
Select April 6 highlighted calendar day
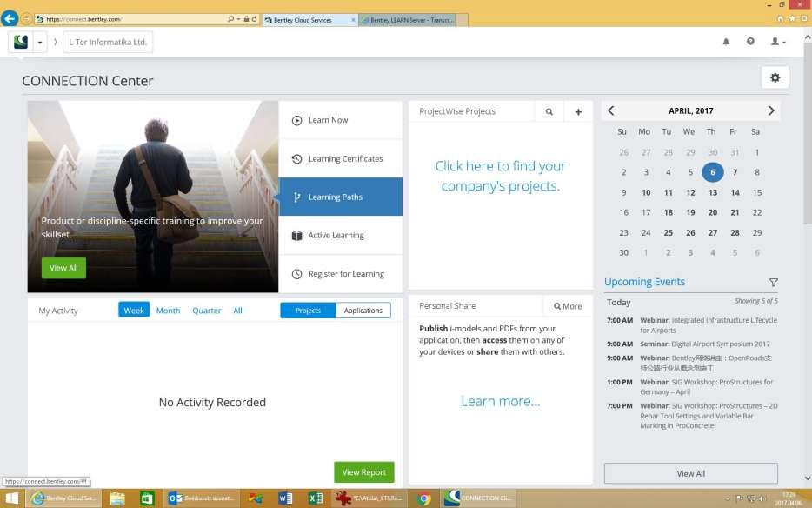[713, 172]
